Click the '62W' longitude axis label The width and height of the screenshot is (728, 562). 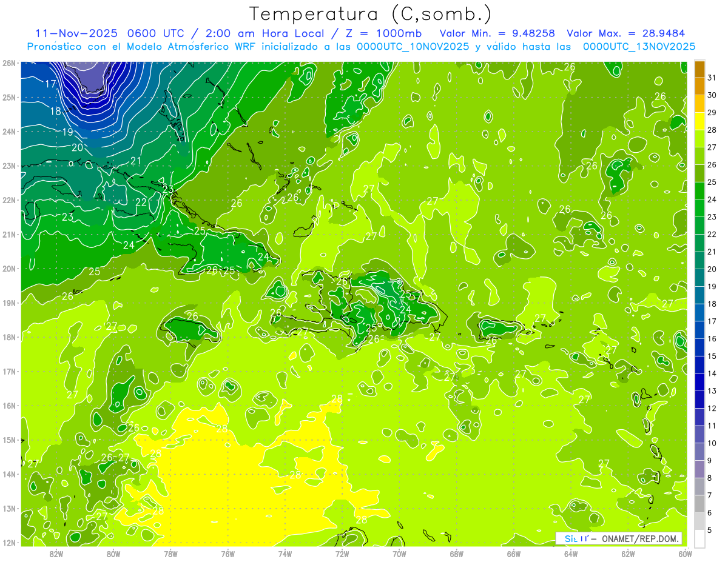[628, 554]
